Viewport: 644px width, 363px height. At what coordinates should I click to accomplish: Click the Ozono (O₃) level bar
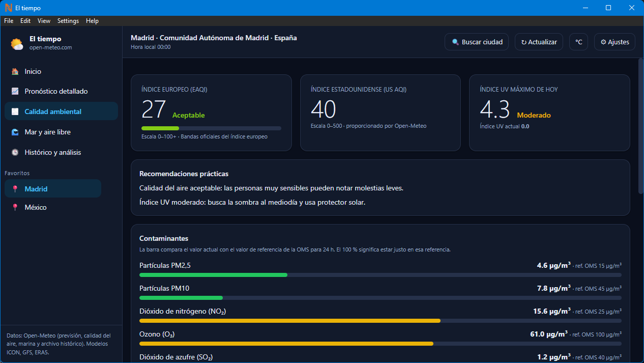[380, 344]
